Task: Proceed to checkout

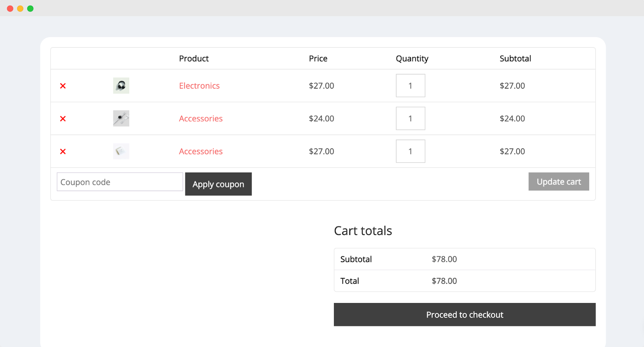Action: [x=465, y=314]
